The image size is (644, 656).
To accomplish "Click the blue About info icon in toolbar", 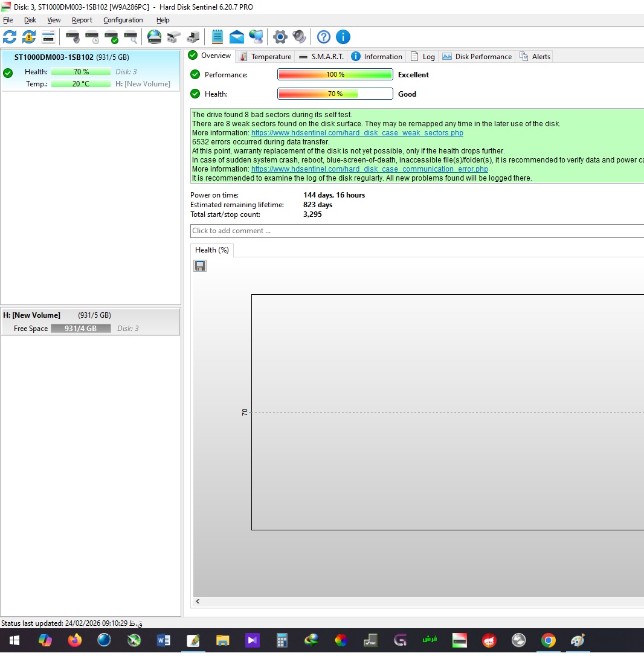I will pyautogui.click(x=343, y=37).
